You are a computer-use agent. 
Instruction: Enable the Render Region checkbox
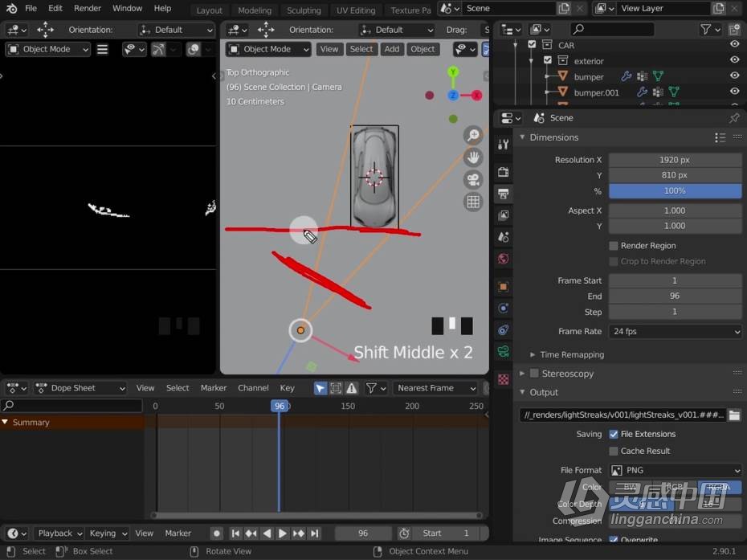pyautogui.click(x=614, y=246)
